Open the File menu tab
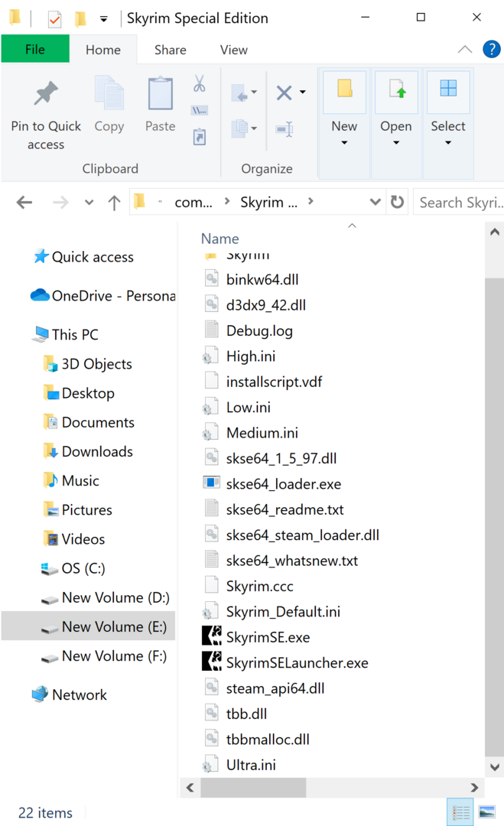504x826 pixels. point(35,50)
